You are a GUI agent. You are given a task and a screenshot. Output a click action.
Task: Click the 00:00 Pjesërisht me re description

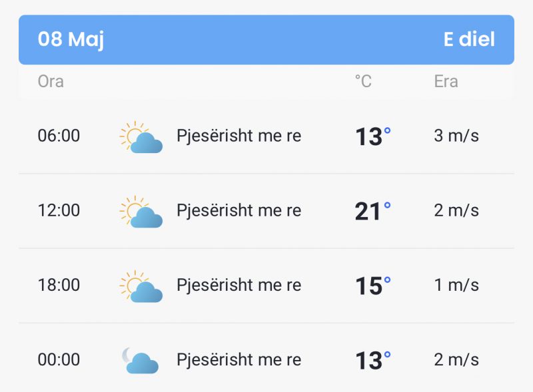pyautogui.click(x=239, y=360)
